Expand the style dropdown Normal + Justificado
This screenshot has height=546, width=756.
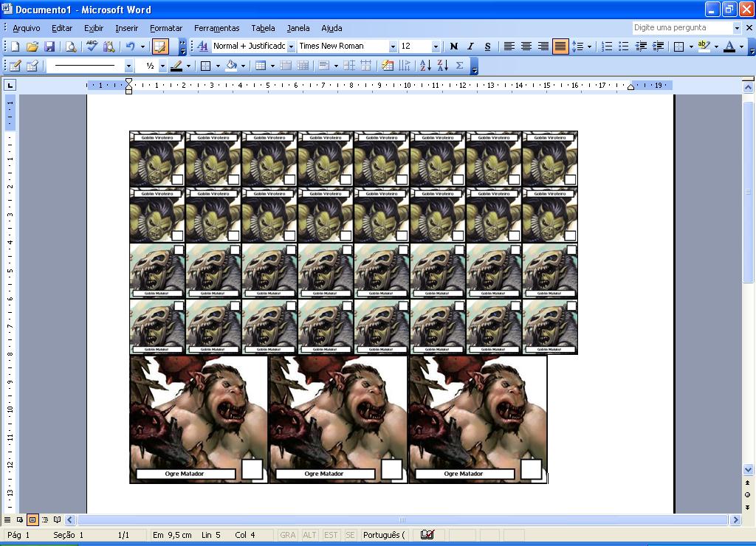coord(291,46)
